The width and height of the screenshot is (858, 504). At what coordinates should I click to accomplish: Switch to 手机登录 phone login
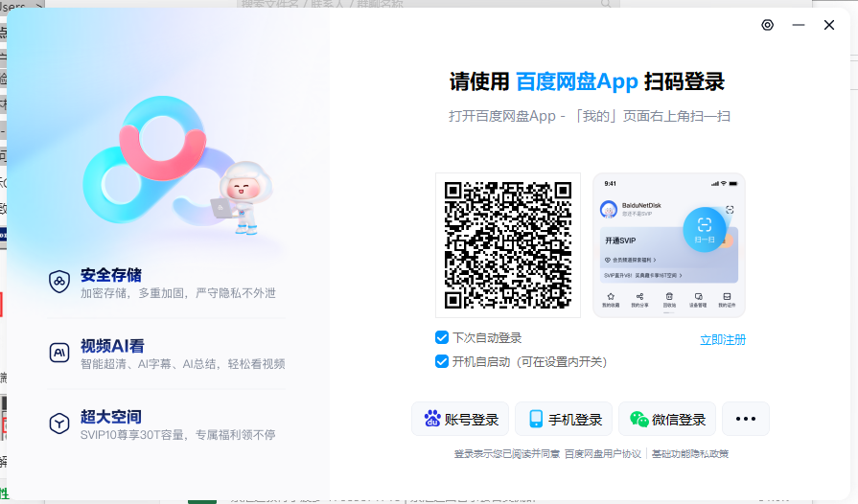point(564,420)
